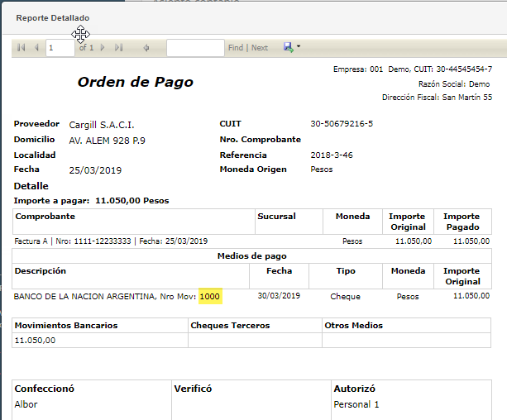Click the Medios de pago section header
The image size is (507, 420).
[252, 256]
